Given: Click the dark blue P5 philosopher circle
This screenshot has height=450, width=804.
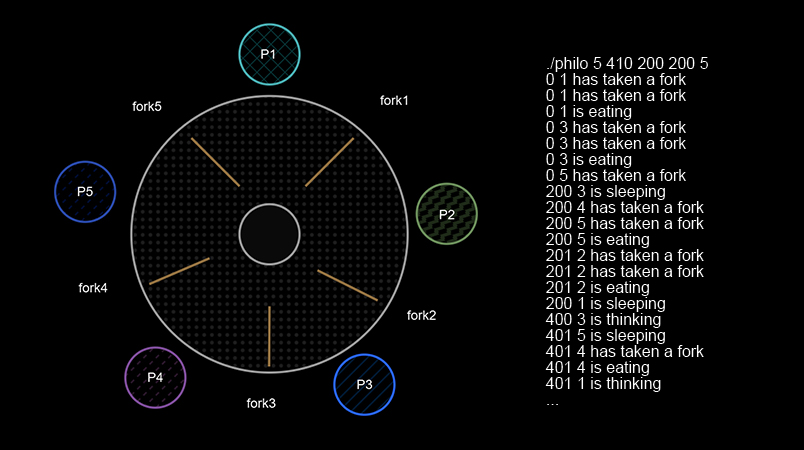Looking at the screenshot, I should [85, 192].
